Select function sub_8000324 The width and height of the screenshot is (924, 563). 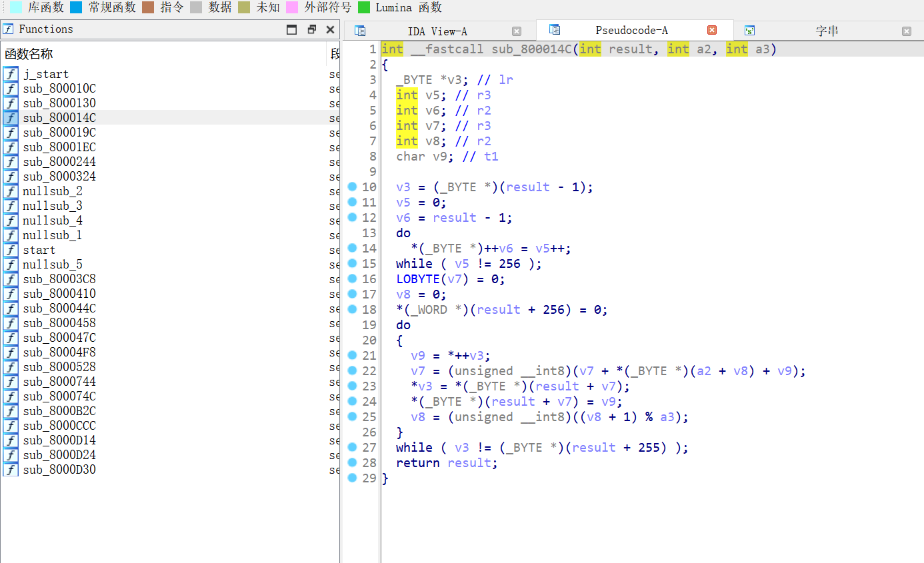click(x=170, y=177)
